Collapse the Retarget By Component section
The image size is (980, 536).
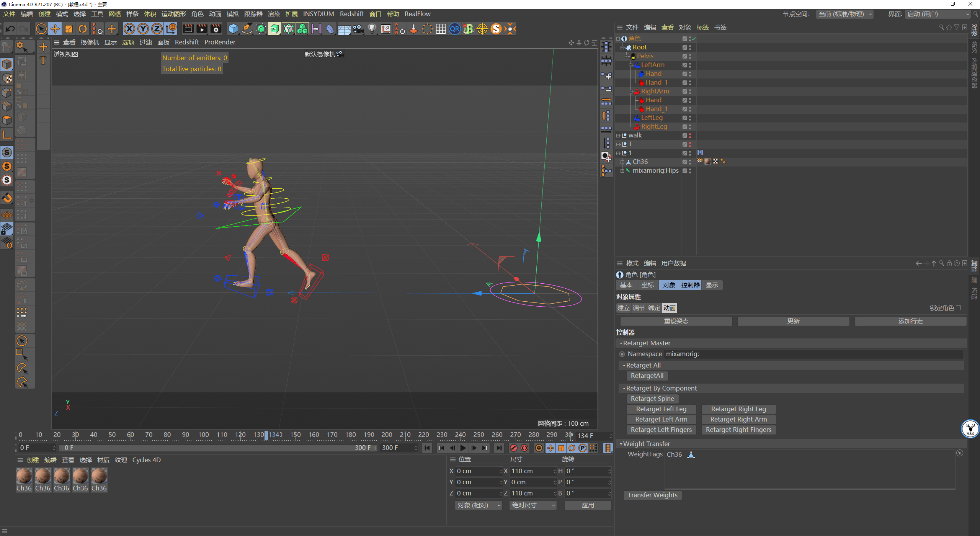(x=624, y=388)
